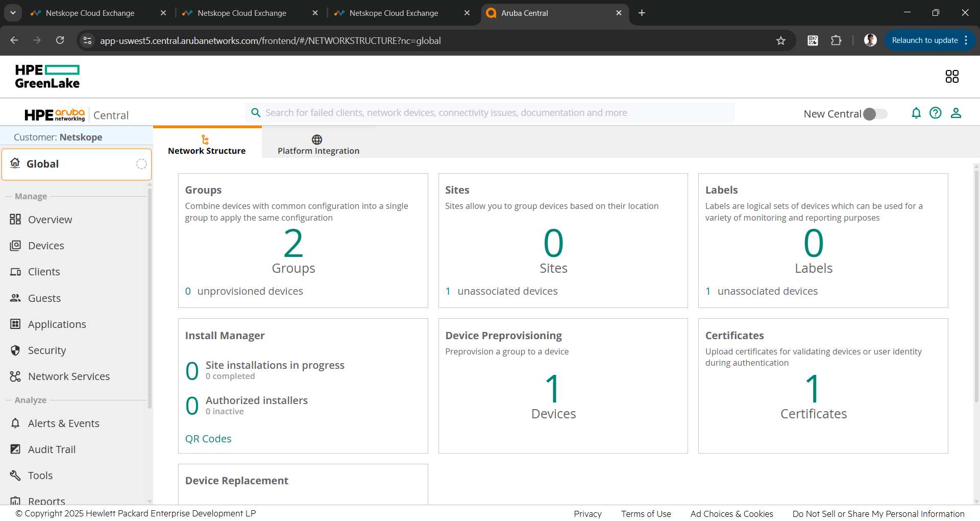980x521 pixels.
Task: Switch to the Network Structure tab
Action: click(207, 143)
